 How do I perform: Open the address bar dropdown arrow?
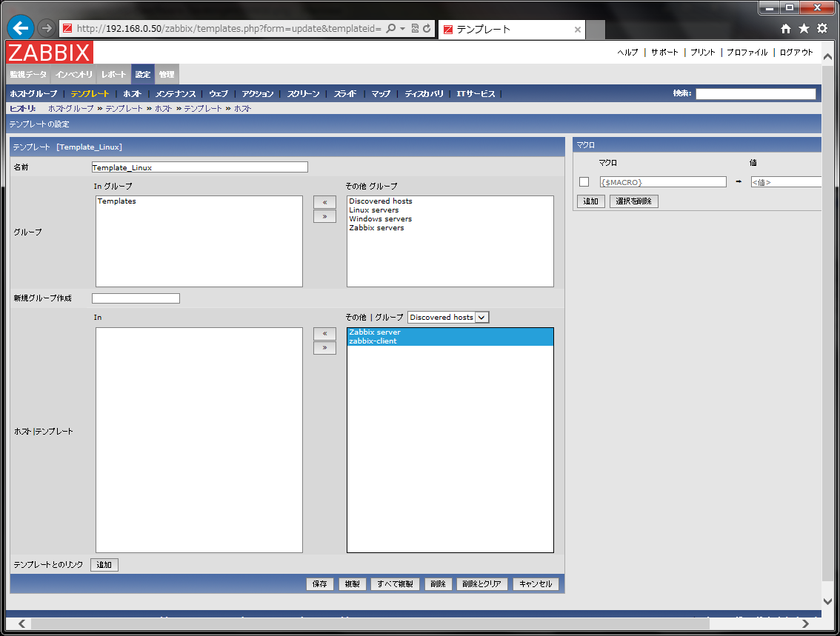(402, 28)
